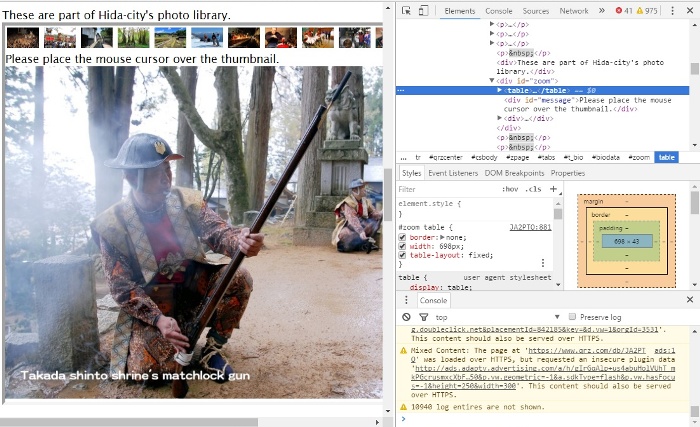Close the console drawer
This screenshot has width=700, height=427.
(690, 300)
